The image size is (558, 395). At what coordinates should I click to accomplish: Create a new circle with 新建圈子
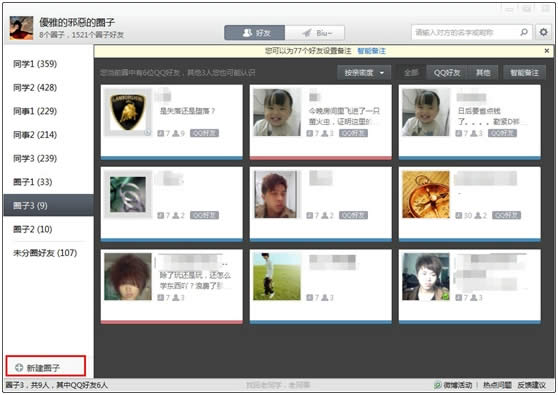coord(46,366)
